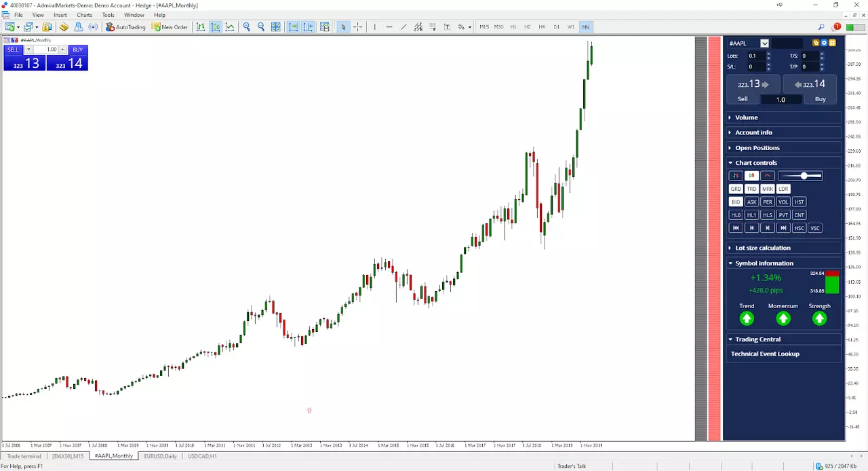Open the Profiles toolbar icon

(x=28, y=27)
